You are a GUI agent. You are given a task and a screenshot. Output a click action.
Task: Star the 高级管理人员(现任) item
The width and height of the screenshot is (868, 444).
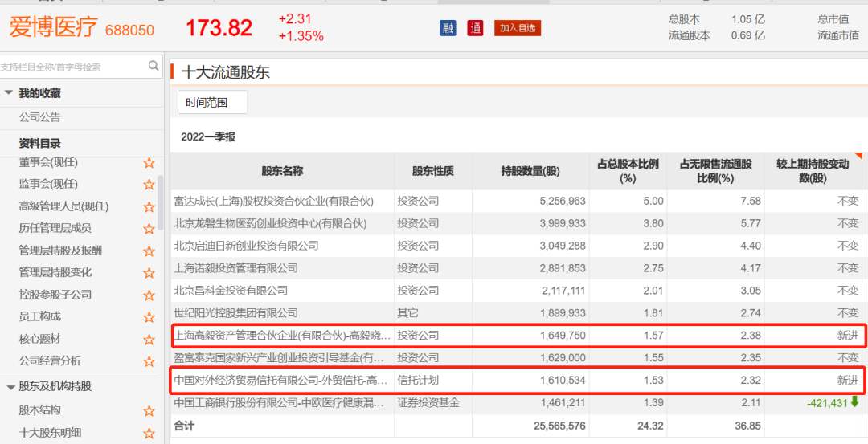[x=149, y=207]
